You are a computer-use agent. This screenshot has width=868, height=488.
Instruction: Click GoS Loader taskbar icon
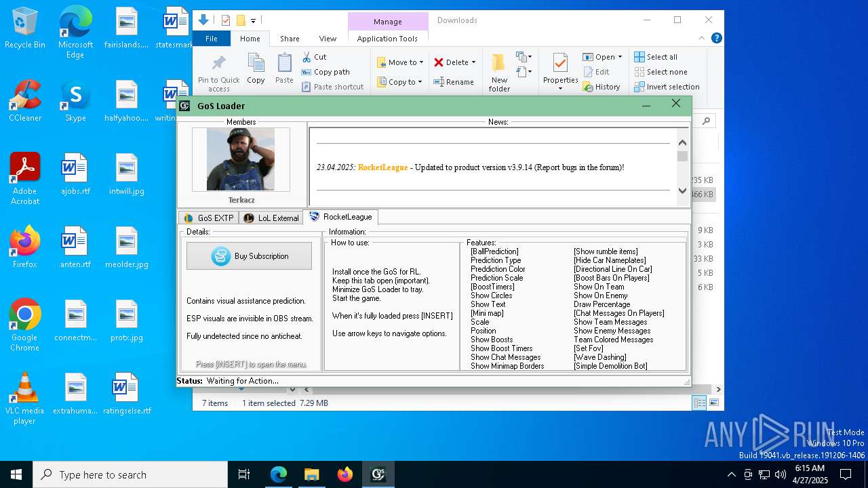(x=378, y=474)
